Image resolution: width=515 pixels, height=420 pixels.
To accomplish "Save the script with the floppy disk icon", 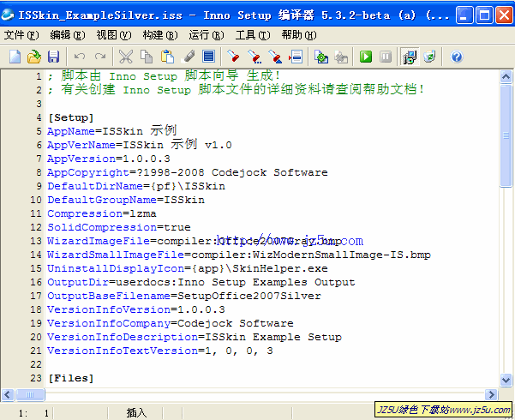I will point(53,57).
